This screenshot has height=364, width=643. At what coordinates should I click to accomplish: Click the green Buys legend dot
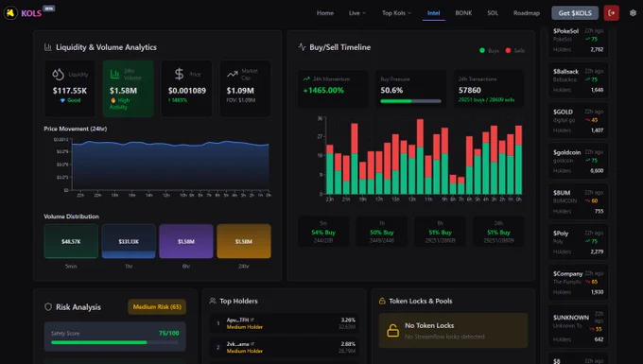[x=482, y=50]
